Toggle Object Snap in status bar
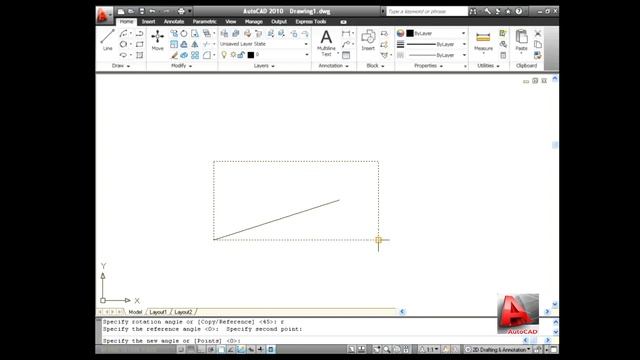640x360 pixels. pyautogui.click(x=221, y=349)
